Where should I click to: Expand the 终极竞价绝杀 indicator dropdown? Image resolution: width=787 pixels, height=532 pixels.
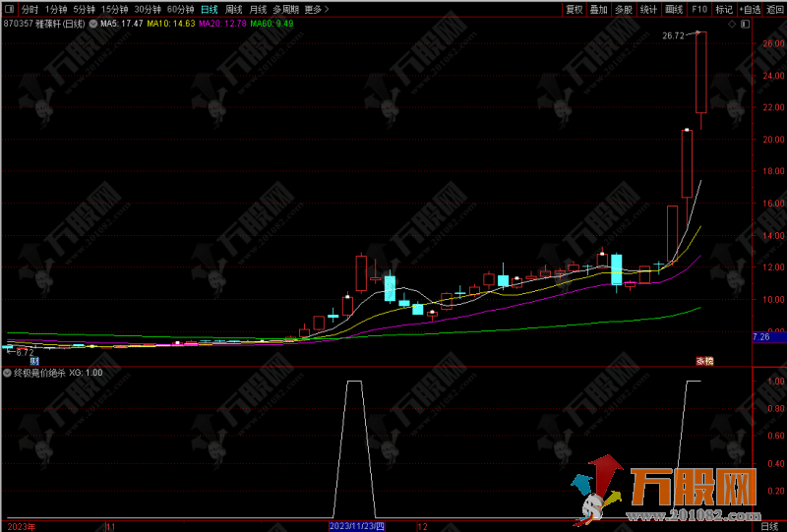(8, 373)
